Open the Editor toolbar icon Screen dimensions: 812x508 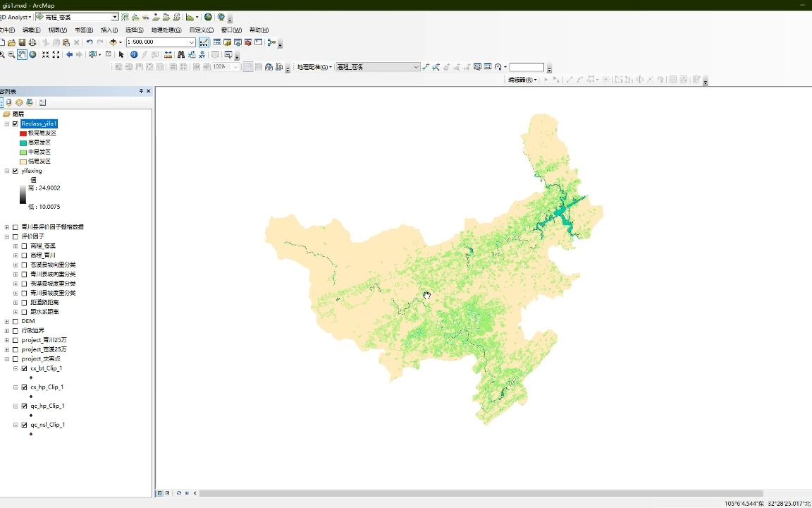click(204, 42)
